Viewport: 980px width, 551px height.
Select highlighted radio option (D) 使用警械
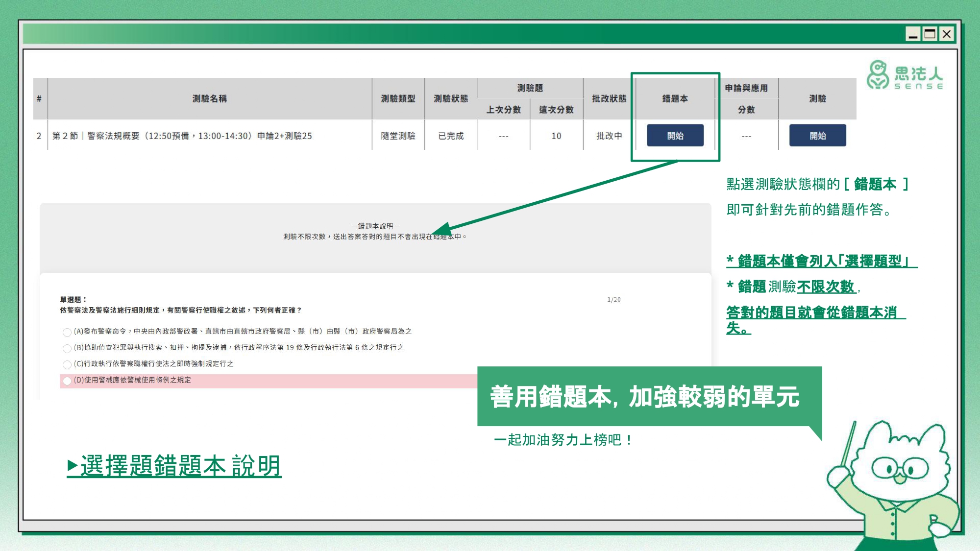coord(67,381)
